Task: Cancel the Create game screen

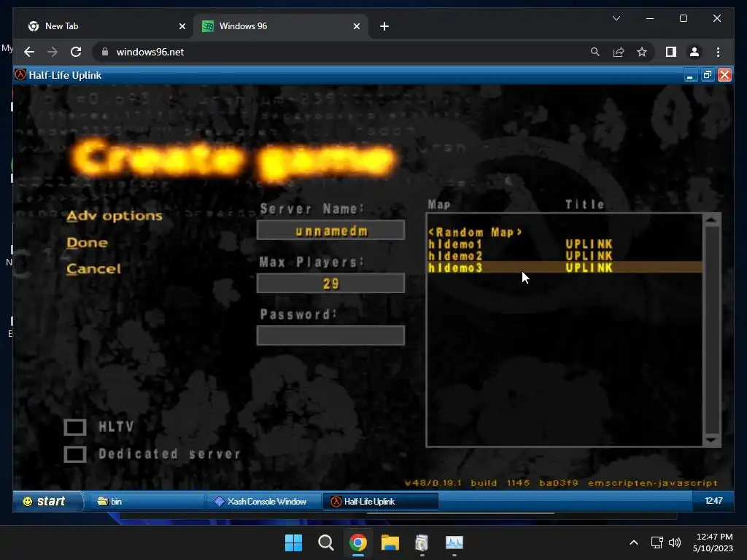Action: pyautogui.click(x=93, y=269)
